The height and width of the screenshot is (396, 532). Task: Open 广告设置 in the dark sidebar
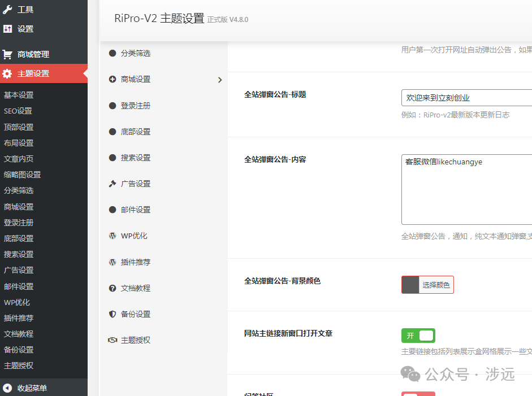tap(19, 270)
